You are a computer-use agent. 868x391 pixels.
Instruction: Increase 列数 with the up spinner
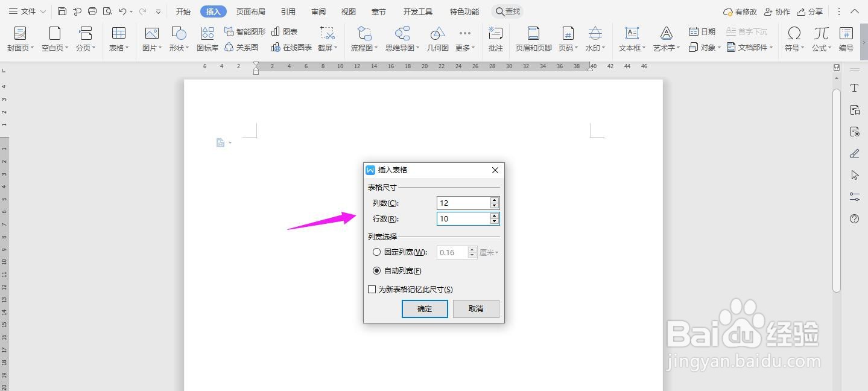495,200
